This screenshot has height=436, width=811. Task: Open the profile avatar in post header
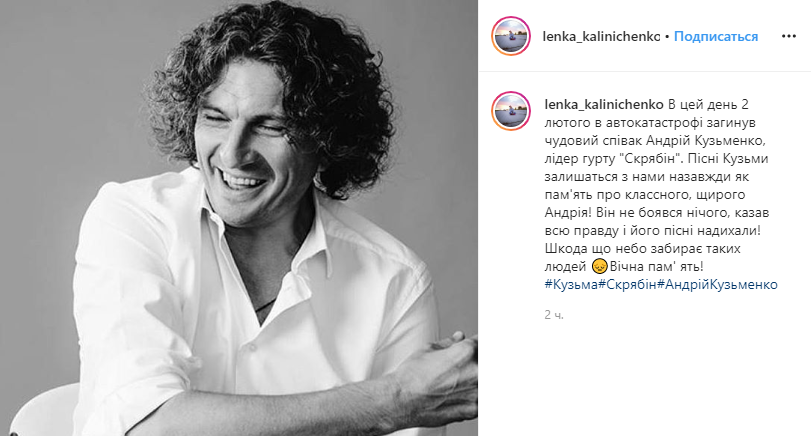click(510, 36)
